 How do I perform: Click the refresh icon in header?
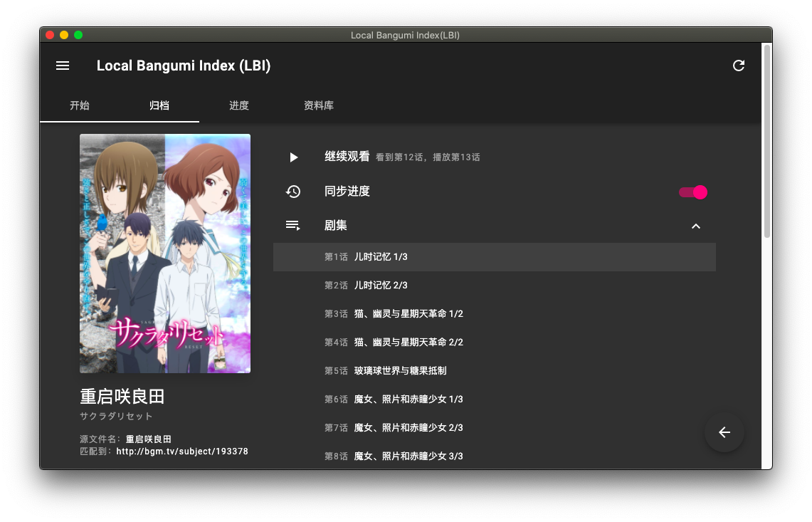(739, 66)
